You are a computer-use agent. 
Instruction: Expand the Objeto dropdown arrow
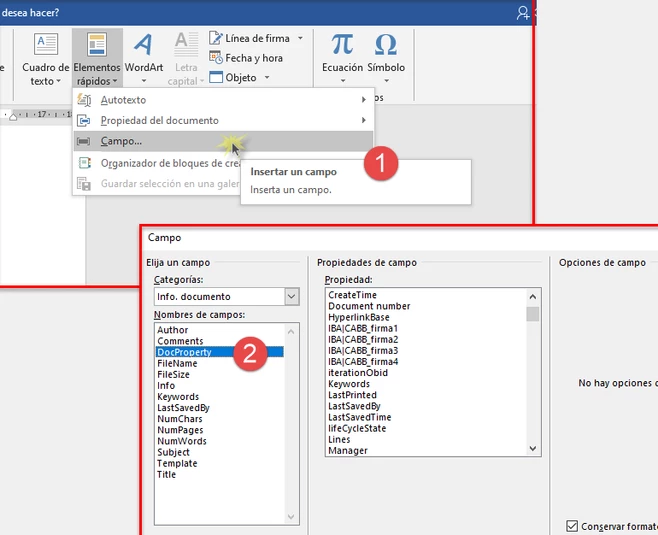(x=267, y=78)
